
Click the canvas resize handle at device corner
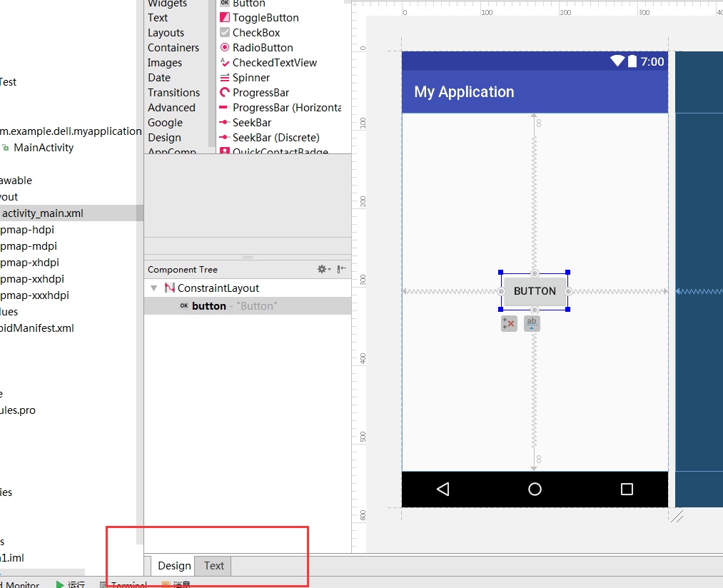pyautogui.click(x=677, y=516)
